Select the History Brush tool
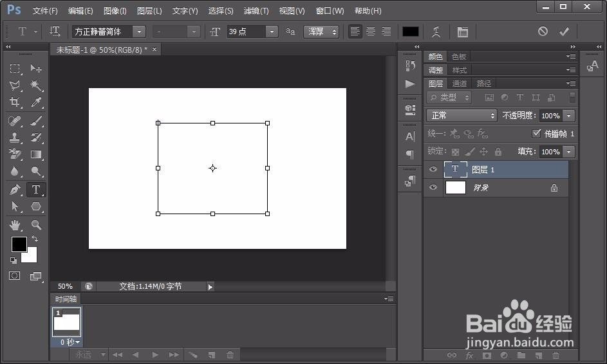This screenshot has height=364, width=607. tap(36, 138)
